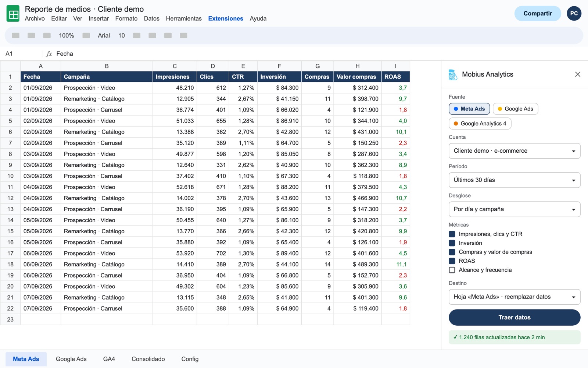The image size is (588, 368).
Task: Select Meta Ads as data source
Action: tap(469, 109)
